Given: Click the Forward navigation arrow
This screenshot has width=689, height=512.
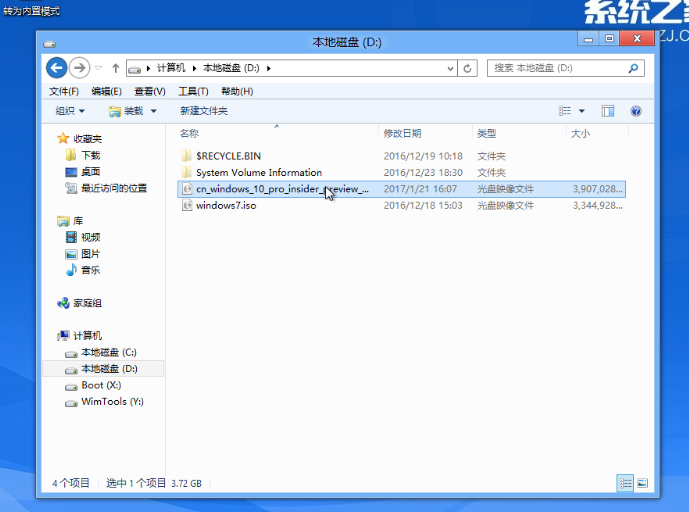Looking at the screenshot, I should 79,68.
